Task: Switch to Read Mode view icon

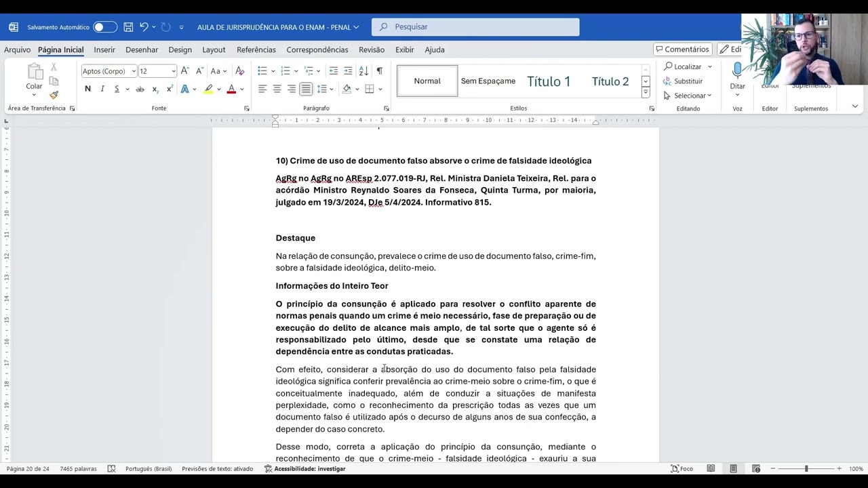Action: click(711, 469)
